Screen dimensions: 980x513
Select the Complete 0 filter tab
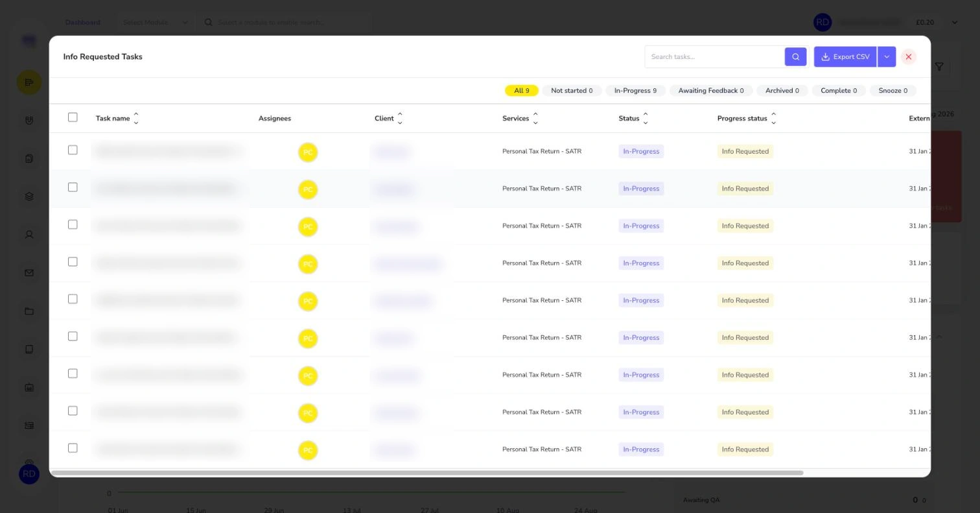click(839, 91)
